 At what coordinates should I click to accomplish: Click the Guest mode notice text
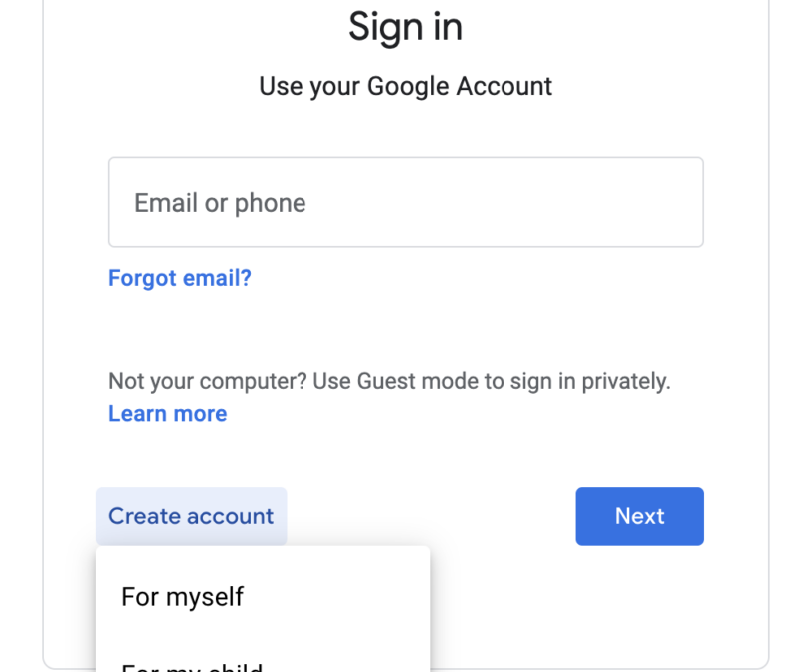(x=389, y=381)
